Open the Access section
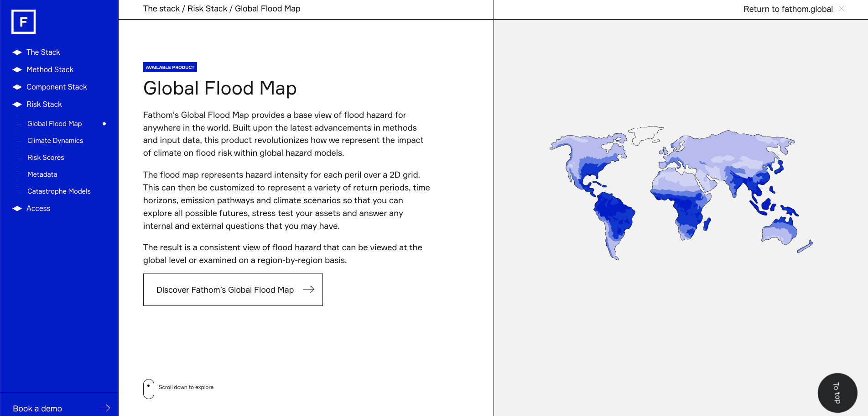This screenshot has height=416, width=868. (x=38, y=208)
